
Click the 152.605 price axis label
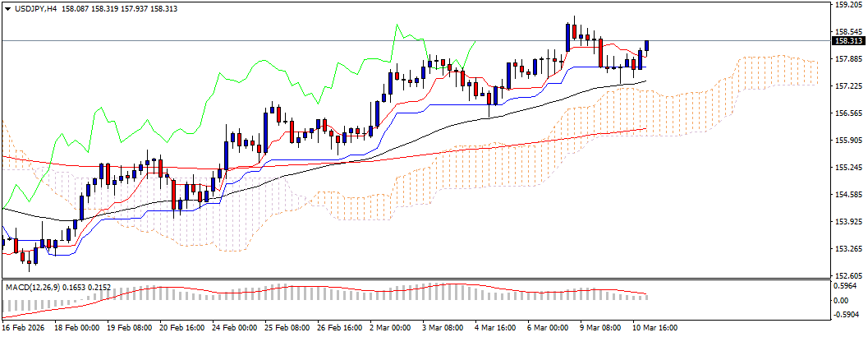(x=849, y=275)
